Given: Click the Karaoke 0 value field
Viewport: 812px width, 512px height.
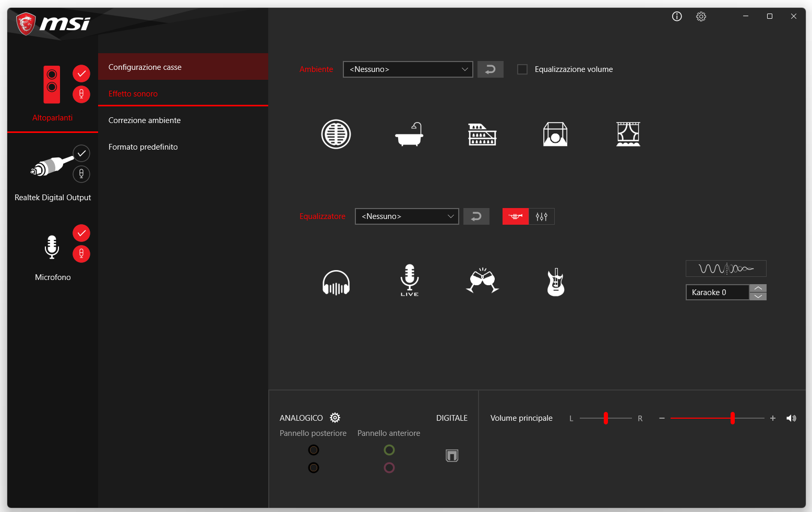Looking at the screenshot, I should pos(718,292).
